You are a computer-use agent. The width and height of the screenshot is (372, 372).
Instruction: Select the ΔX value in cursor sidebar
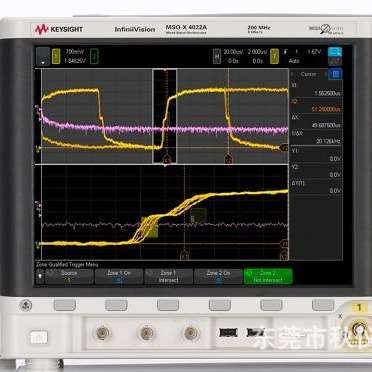pos(327,126)
